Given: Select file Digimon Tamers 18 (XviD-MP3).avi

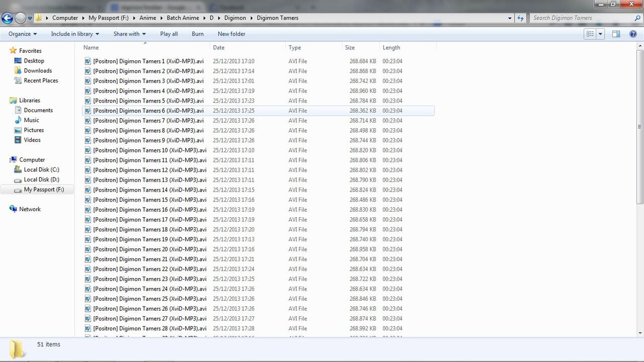Looking at the screenshot, I should pos(150,229).
